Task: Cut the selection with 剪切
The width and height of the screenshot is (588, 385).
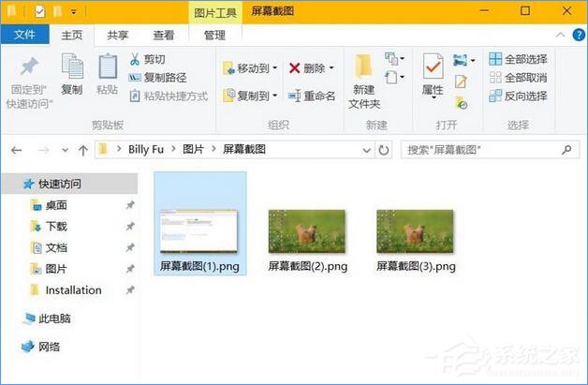Action: [147, 59]
